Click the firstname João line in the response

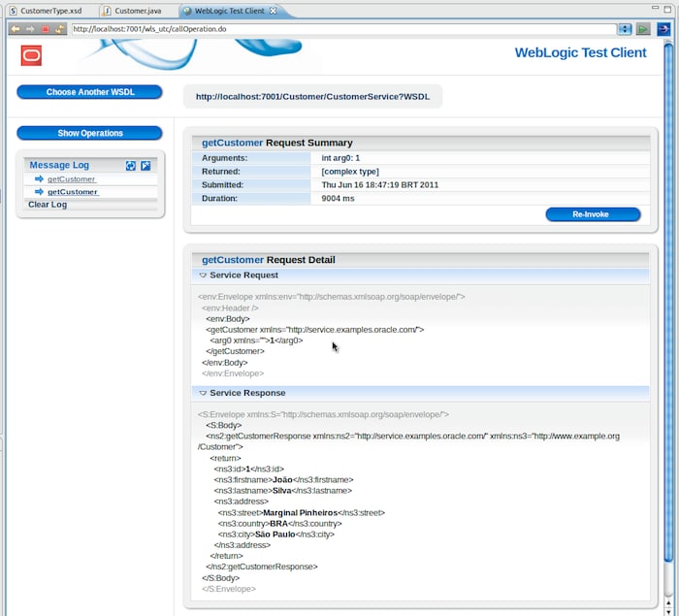(x=283, y=480)
